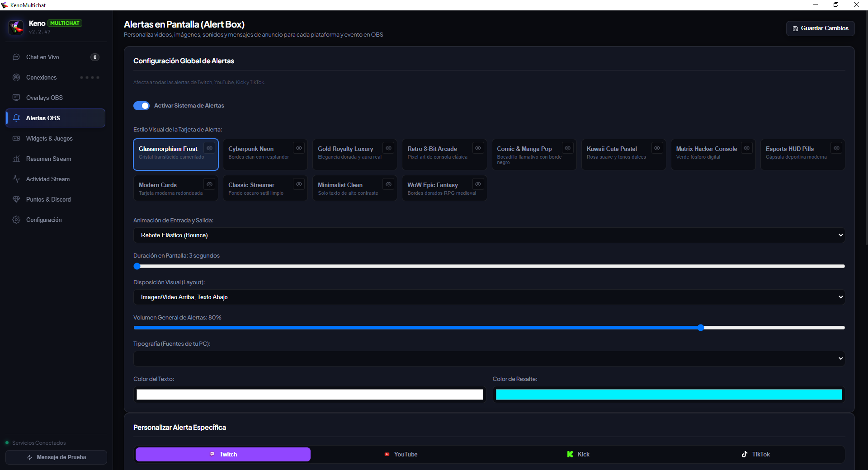Click the YouTube platform logo icon

pos(387,454)
